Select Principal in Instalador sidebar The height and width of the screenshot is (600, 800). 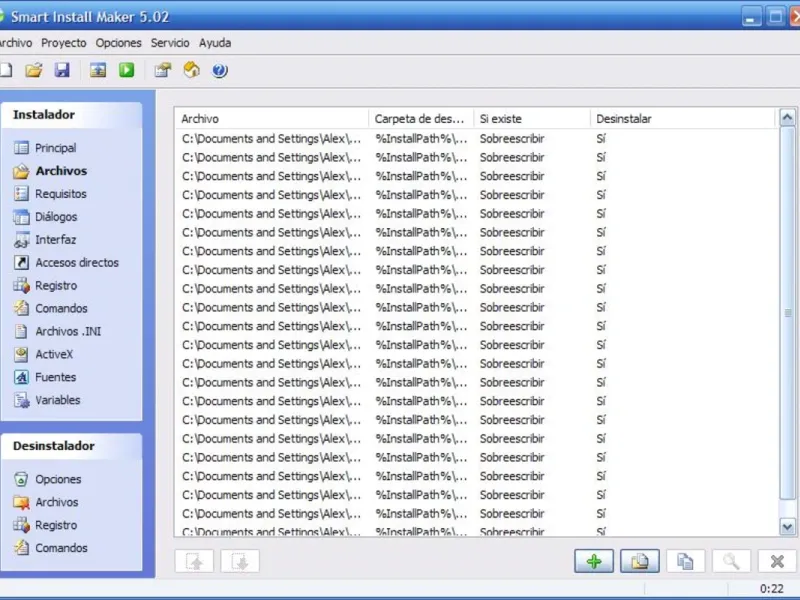point(45,148)
